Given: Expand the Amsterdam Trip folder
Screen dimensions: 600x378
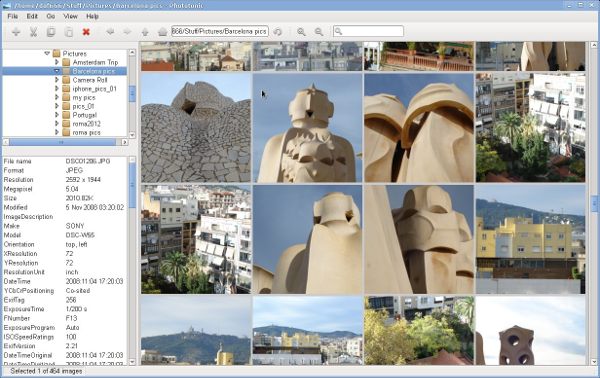Looking at the screenshot, I should pos(57,62).
